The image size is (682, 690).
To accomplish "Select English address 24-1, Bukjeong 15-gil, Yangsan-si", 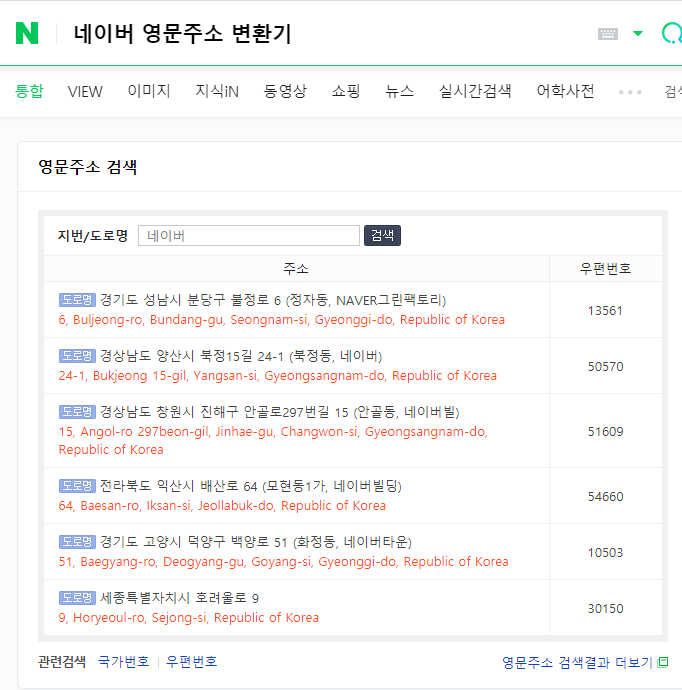I will [278, 375].
